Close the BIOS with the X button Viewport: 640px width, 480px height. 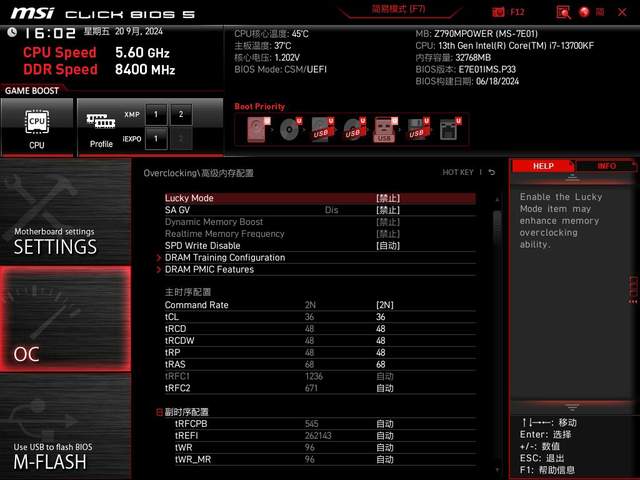pyautogui.click(x=622, y=12)
